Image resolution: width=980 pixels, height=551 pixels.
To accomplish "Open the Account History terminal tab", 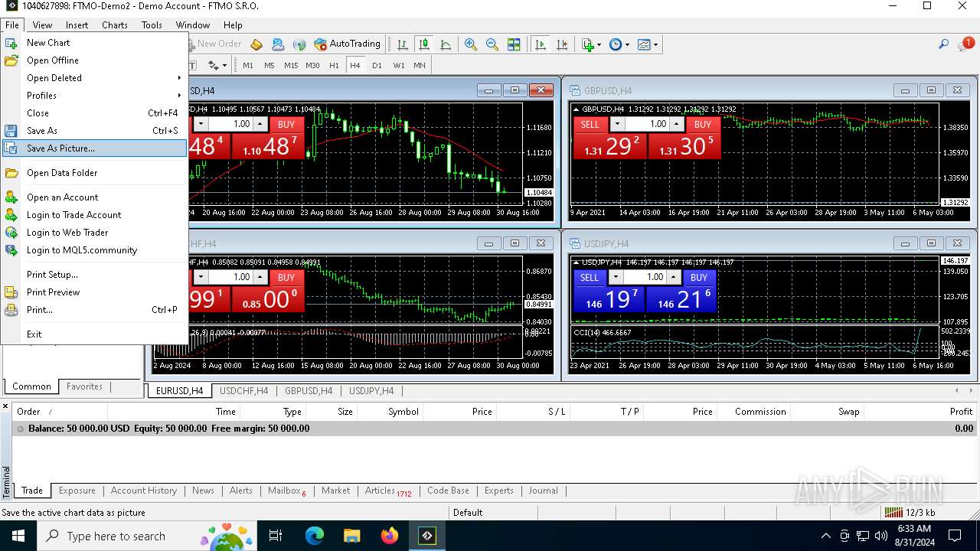I will point(143,491).
